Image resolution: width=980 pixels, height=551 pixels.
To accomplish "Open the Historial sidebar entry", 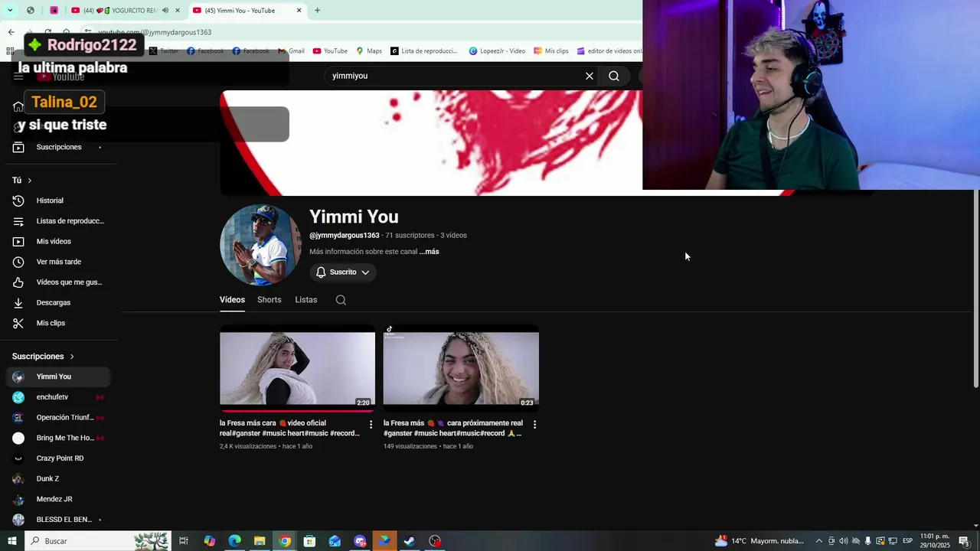I will point(57,201).
